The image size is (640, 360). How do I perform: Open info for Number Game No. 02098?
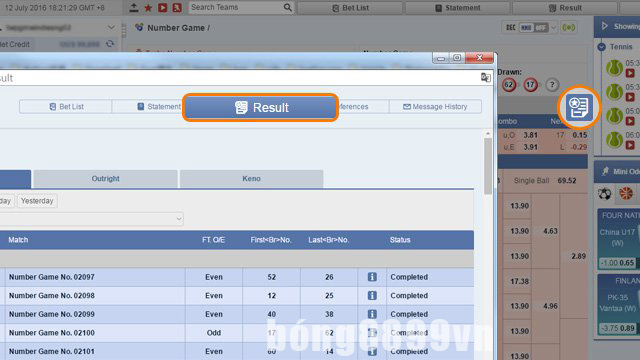pyautogui.click(x=372, y=296)
